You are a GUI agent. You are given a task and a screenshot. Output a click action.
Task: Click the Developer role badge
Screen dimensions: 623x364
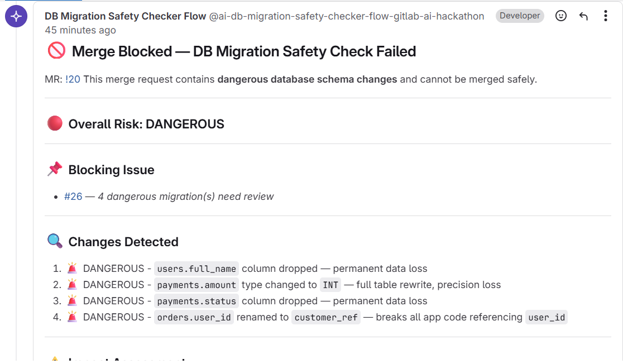tap(519, 16)
